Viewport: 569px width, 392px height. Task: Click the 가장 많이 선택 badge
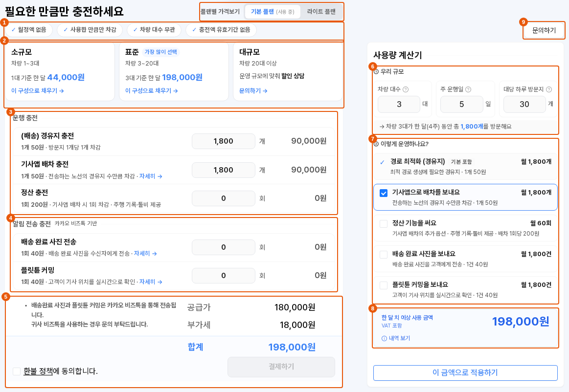coord(161,52)
